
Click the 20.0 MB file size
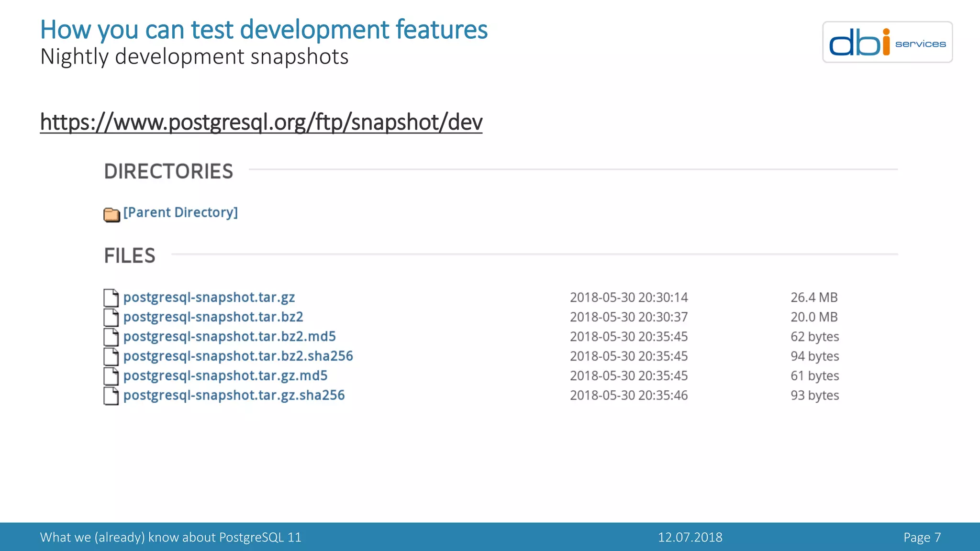click(x=814, y=317)
